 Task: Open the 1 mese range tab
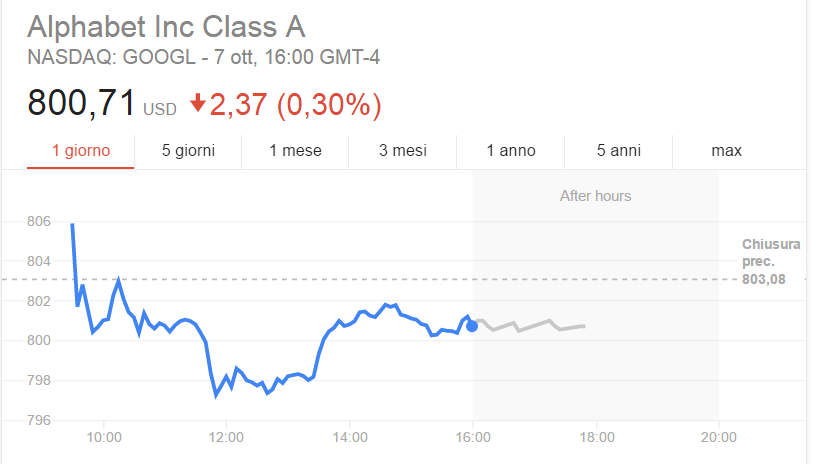[x=296, y=151]
